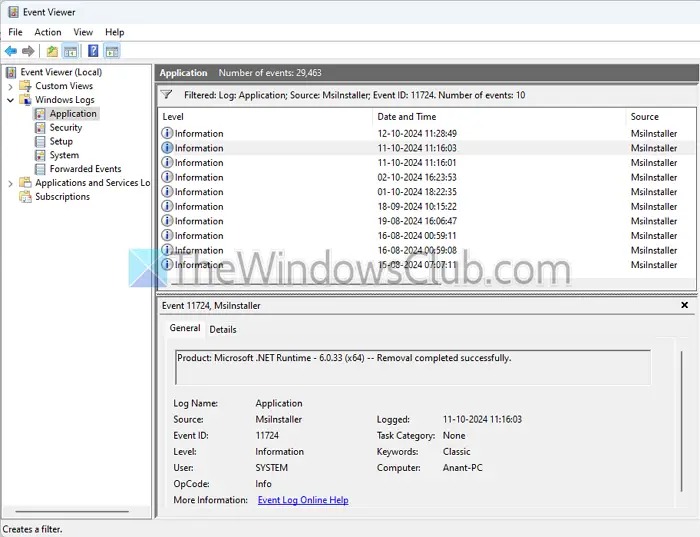
Task: Click info icon of 19-08-2024 16:06:47 event
Action: click(x=167, y=221)
